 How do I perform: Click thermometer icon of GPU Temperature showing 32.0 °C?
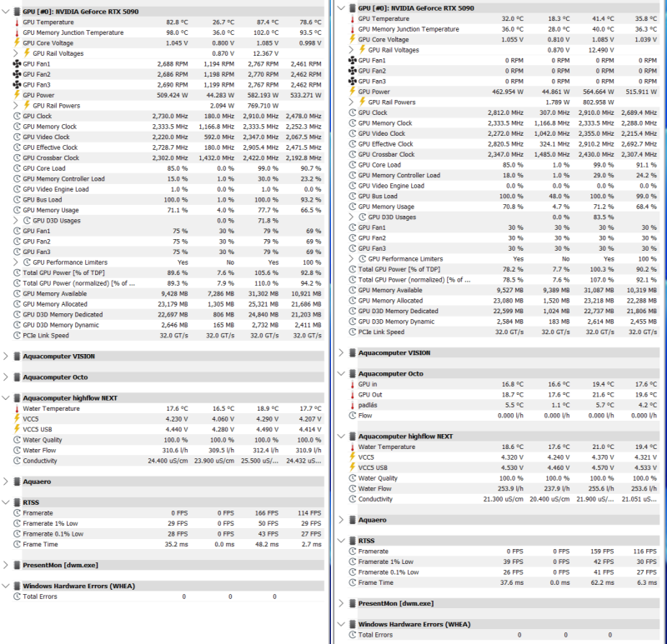click(x=352, y=18)
